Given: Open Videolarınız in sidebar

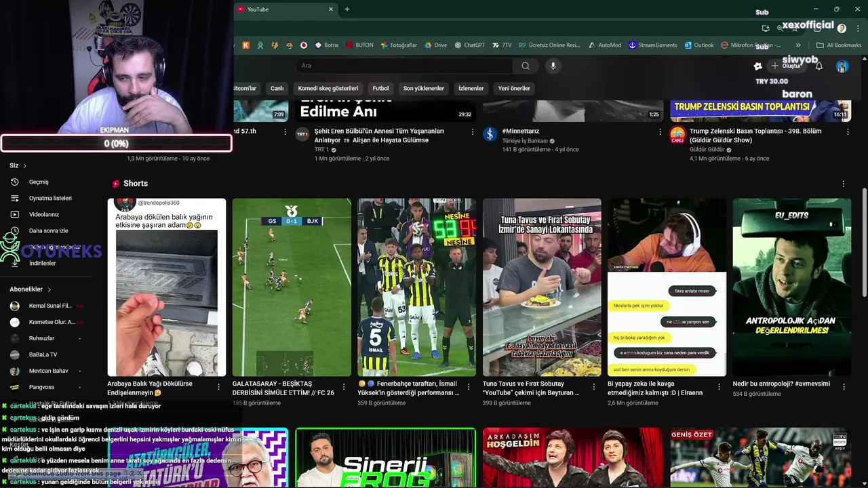Looking at the screenshot, I should click(x=43, y=214).
